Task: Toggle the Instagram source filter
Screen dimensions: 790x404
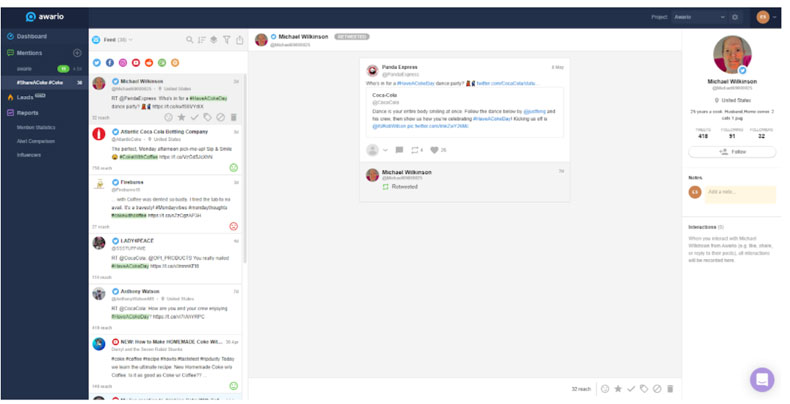Action: (x=123, y=63)
